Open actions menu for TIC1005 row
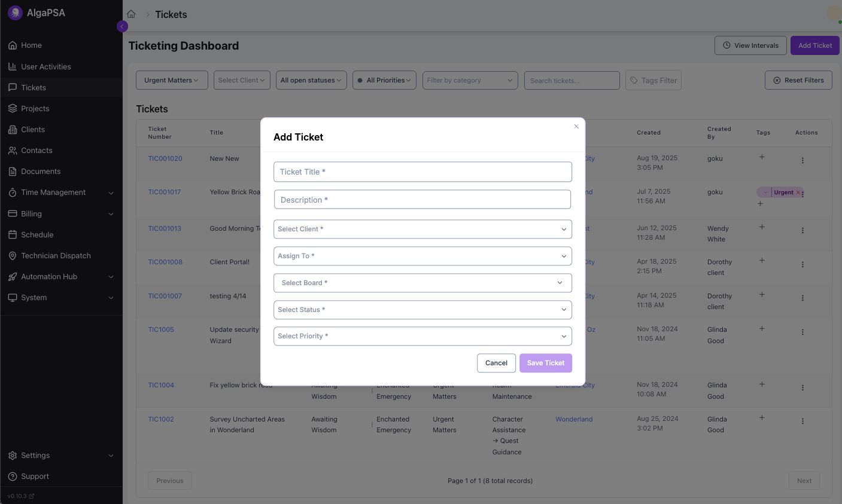842x504 pixels. click(x=803, y=332)
